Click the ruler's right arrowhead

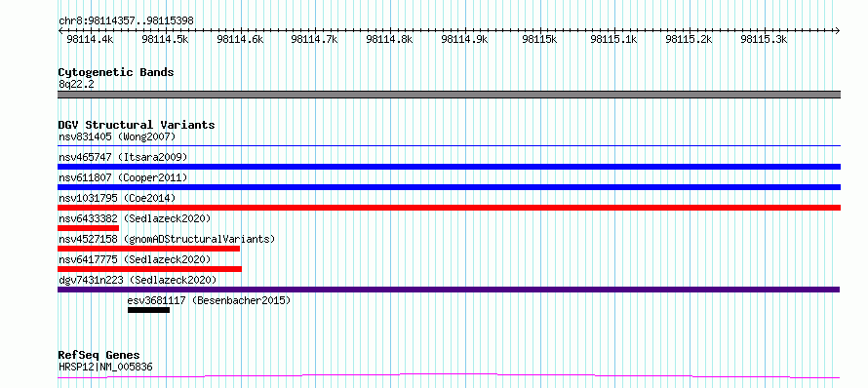[838, 30]
